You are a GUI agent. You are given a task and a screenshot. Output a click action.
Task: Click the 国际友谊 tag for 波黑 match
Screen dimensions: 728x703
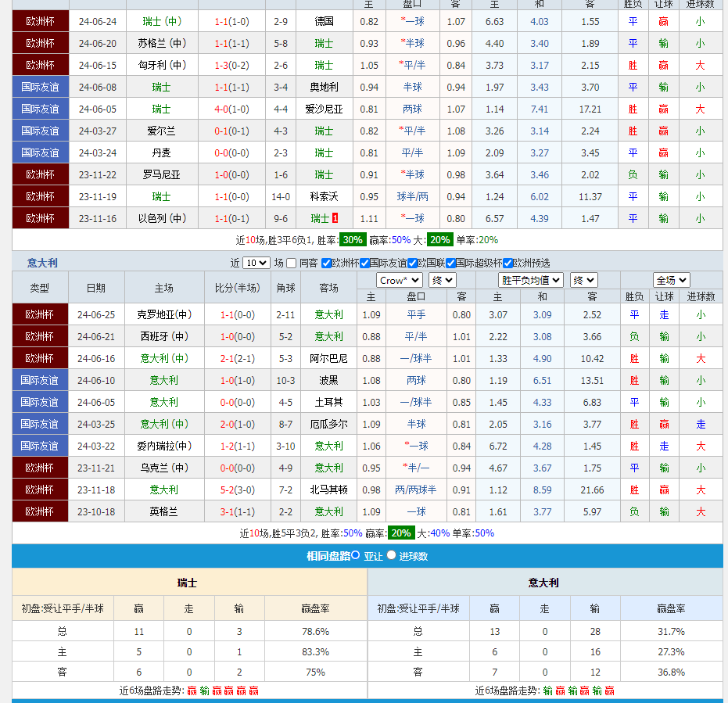(40, 381)
